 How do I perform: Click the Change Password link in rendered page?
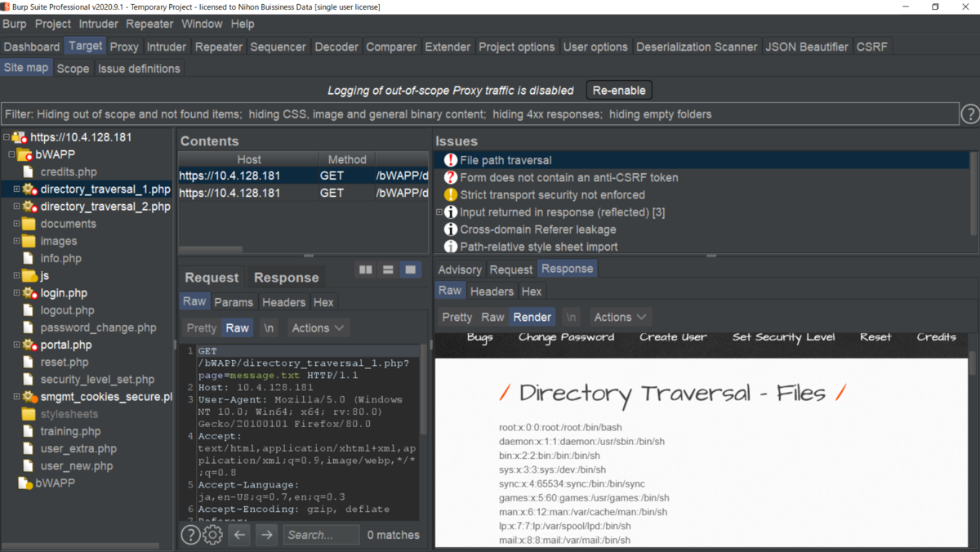click(566, 336)
